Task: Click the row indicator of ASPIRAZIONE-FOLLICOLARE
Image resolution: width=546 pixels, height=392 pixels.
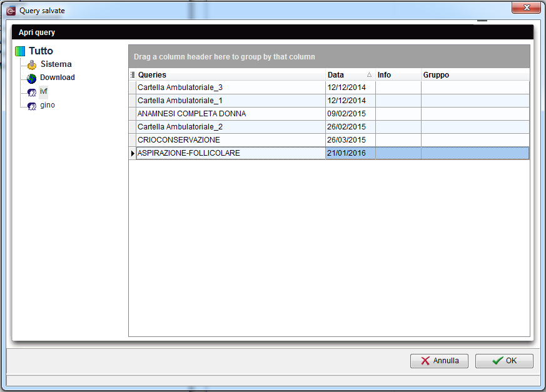Action: click(x=133, y=153)
